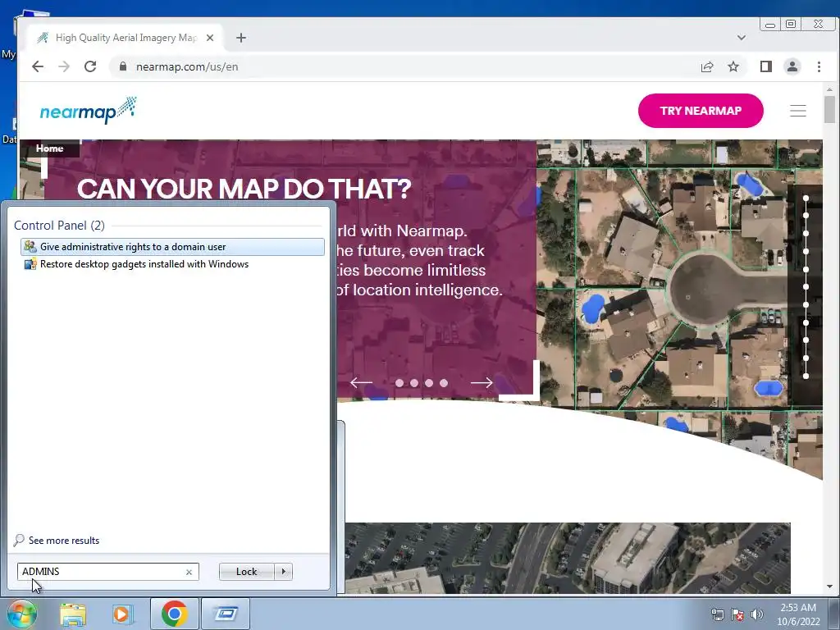Click the Home breadcrumb
Screen dimensions: 840x630
49,148
